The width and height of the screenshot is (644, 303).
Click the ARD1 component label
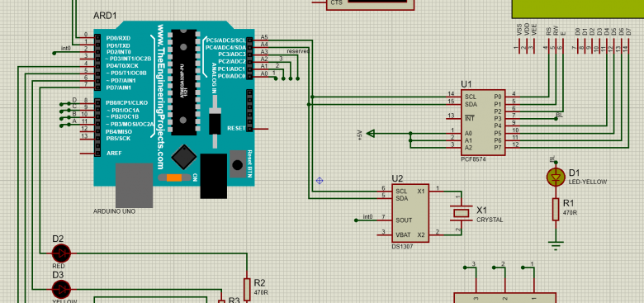[105, 16]
